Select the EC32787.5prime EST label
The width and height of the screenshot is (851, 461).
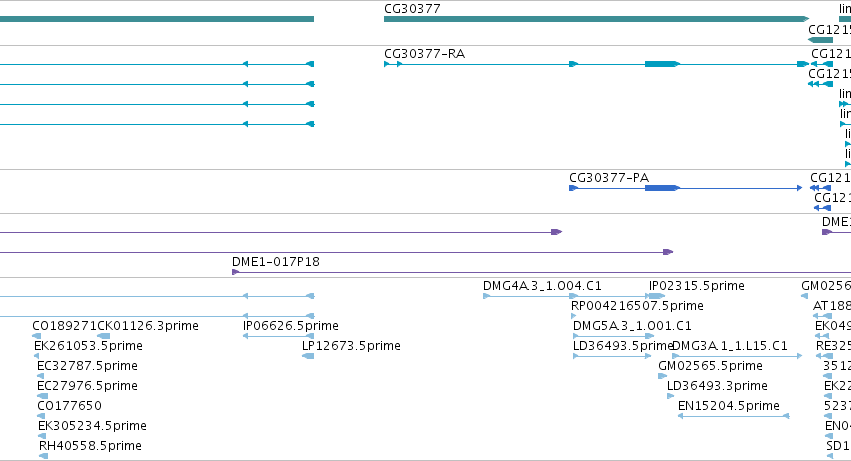click(87, 366)
